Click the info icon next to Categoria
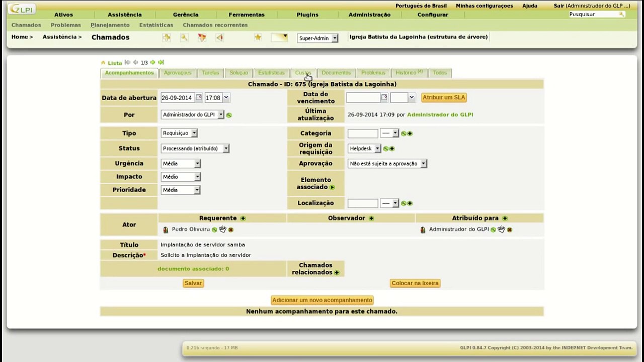The width and height of the screenshot is (644, 362). pos(404,133)
